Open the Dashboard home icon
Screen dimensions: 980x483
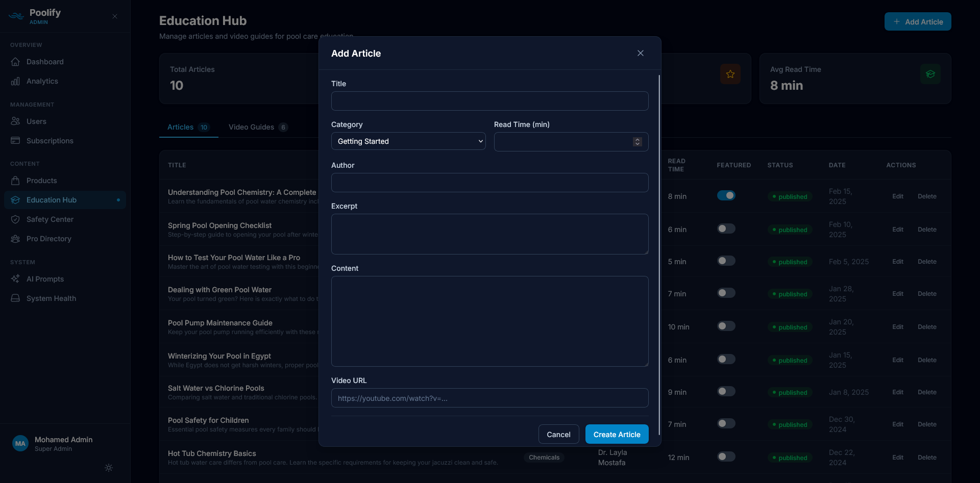(15, 62)
